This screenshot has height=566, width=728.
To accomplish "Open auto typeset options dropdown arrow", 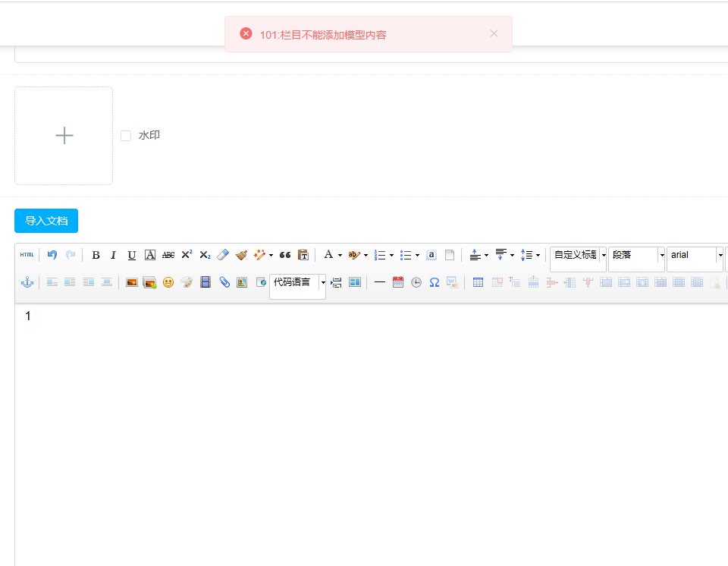I will click(x=271, y=255).
